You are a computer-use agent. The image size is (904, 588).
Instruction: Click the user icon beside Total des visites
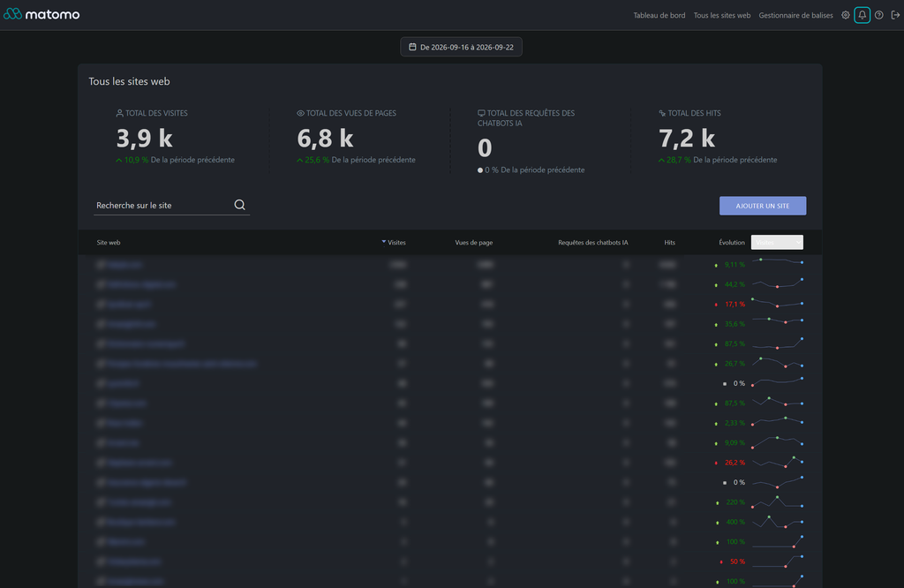tap(119, 113)
